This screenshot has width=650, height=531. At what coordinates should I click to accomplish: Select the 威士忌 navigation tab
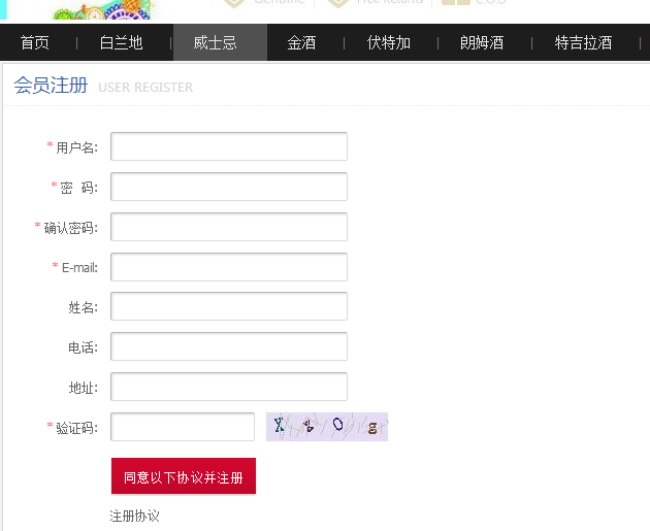[220, 43]
